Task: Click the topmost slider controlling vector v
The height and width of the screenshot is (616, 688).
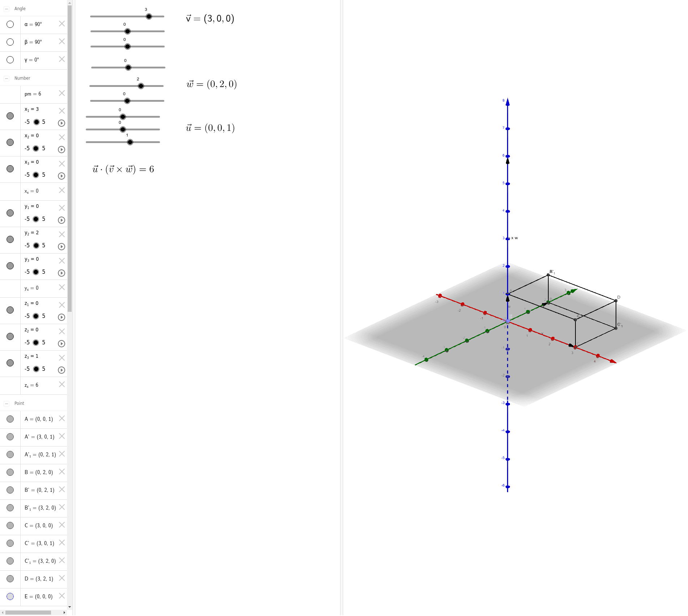Action: (148, 16)
